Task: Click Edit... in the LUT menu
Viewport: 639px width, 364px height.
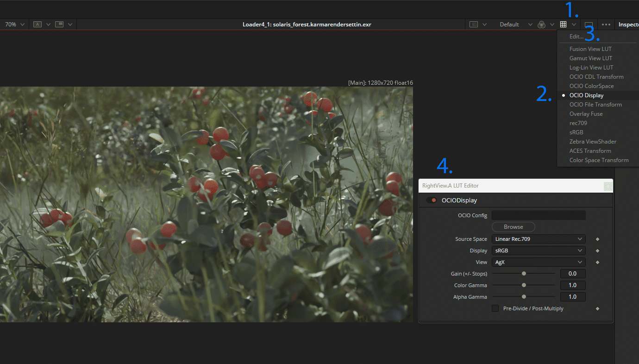Action: tap(576, 37)
